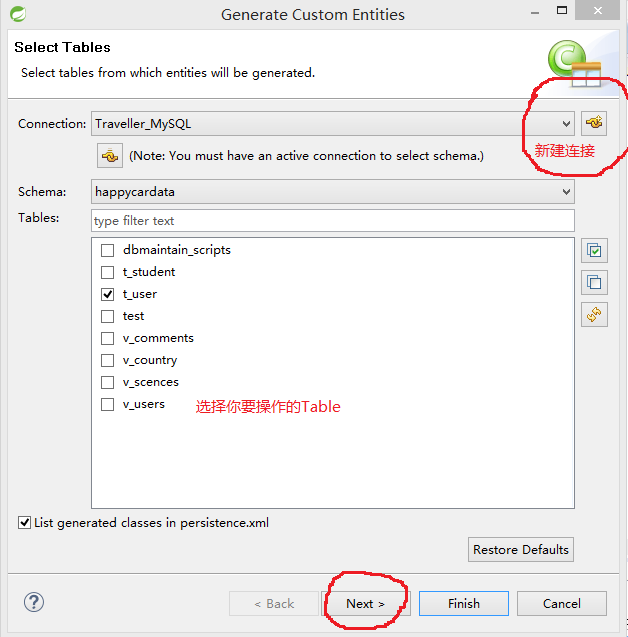This screenshot has width=628, height=637.
Task: Check the v_comments table checkbox
Action: click(107, 338)
